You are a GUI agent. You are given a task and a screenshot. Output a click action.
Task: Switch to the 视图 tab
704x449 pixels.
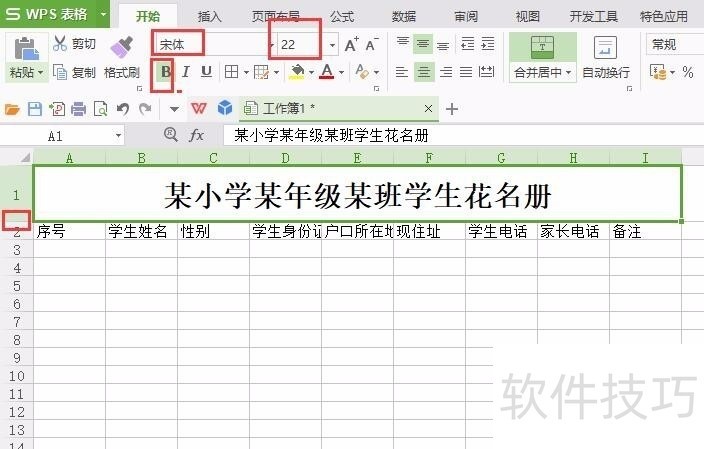tap(527, 17)
